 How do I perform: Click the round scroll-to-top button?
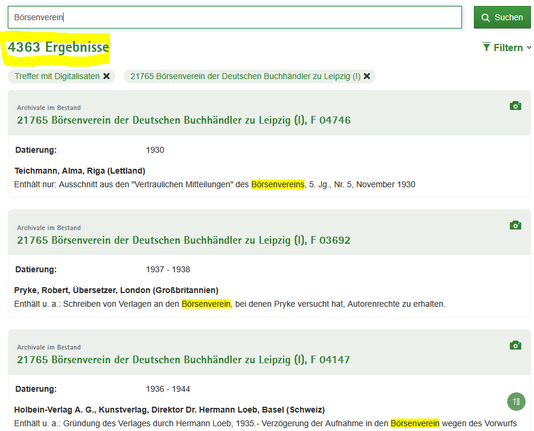pos(516,402)
